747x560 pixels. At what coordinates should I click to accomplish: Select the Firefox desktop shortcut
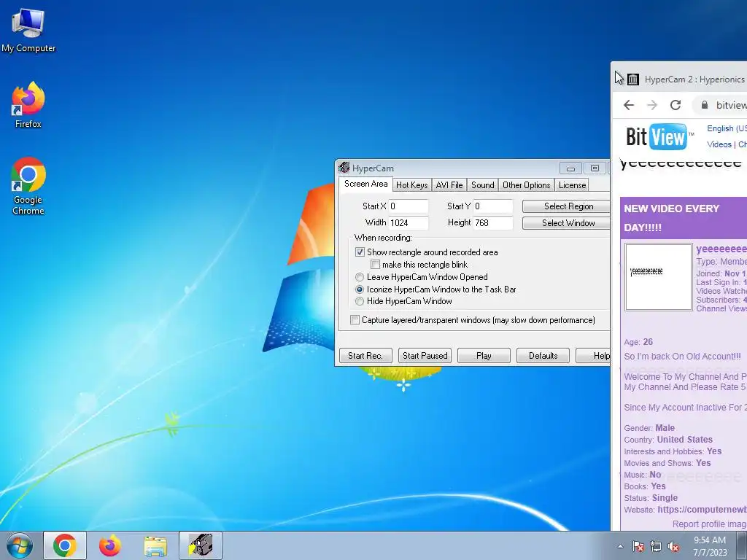(x=28, y=105)
